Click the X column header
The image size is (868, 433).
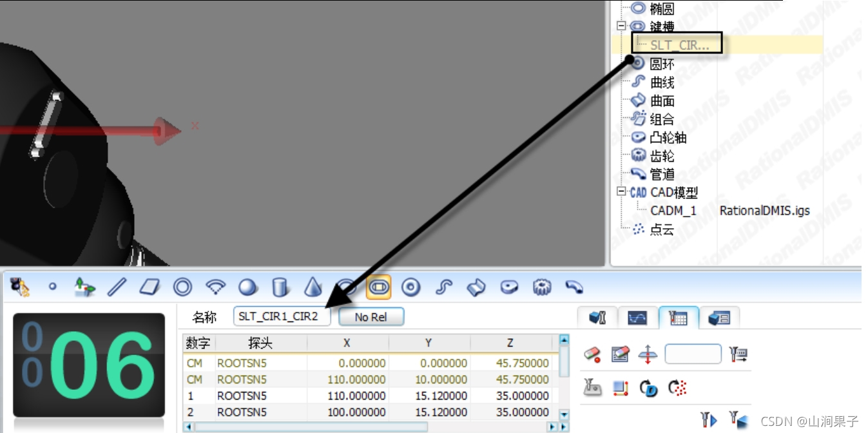(x=347, y=343)
